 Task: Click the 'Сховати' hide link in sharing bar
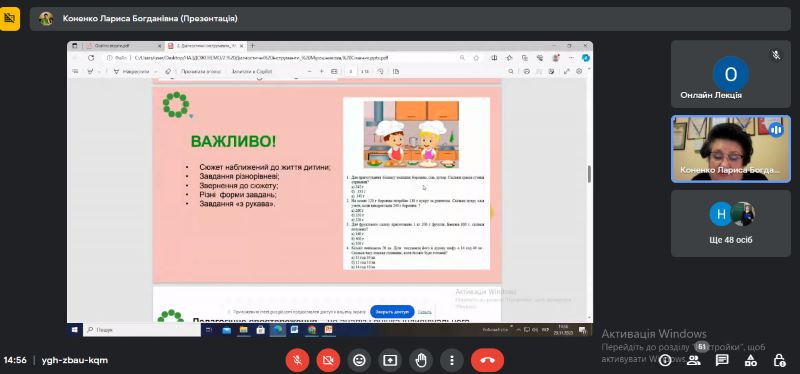[424, 311]
